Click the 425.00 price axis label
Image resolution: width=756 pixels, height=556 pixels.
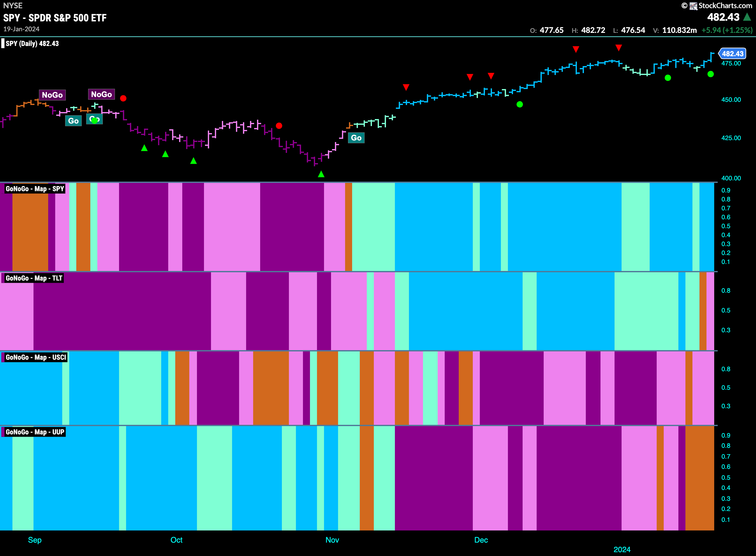731,138
